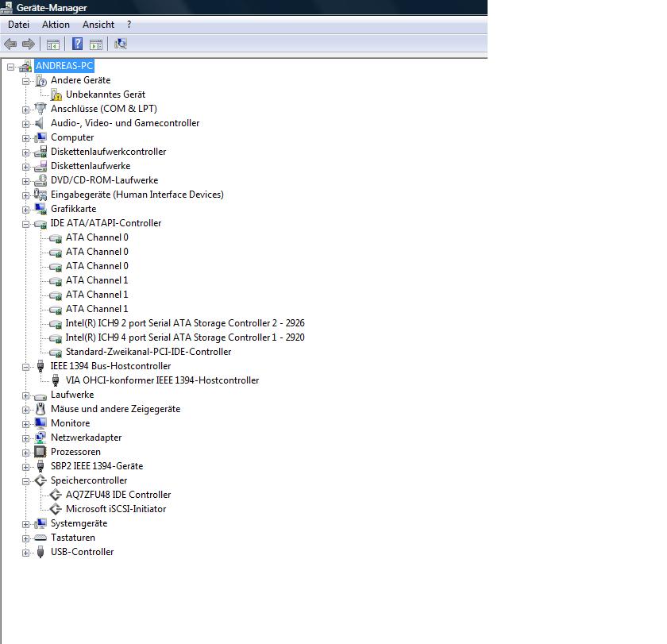Select the DVD/CD-ROM-Laufwerke category label
The height and width of the screenshot is (644, 667).
coord(104,180)
